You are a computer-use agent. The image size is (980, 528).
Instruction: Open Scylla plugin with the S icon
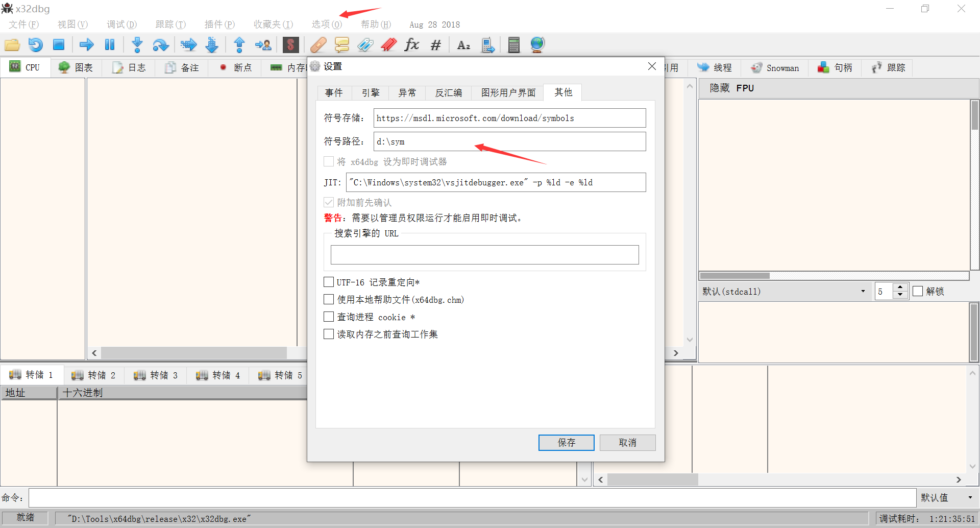coord(290,45)
